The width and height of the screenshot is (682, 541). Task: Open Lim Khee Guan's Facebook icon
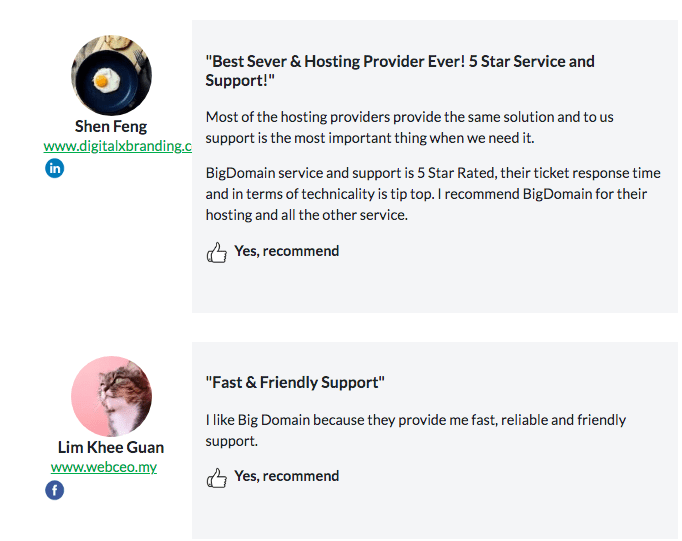click(x=54, y=490)
